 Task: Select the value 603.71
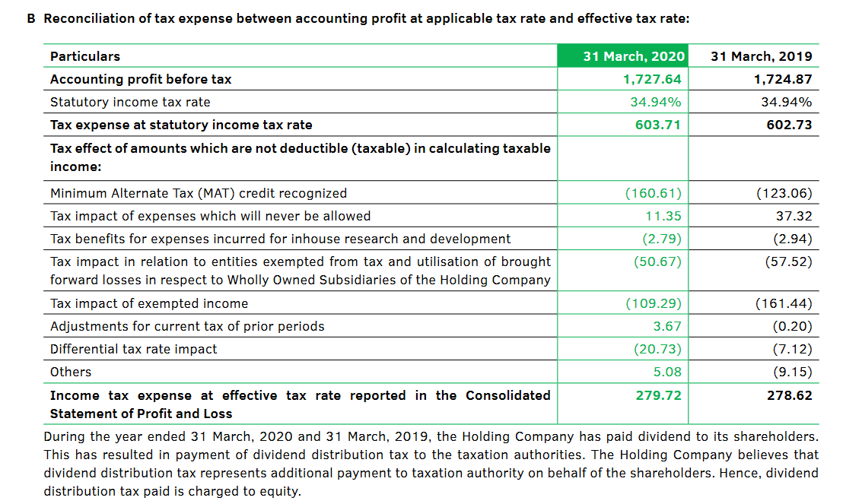(657, 124)
